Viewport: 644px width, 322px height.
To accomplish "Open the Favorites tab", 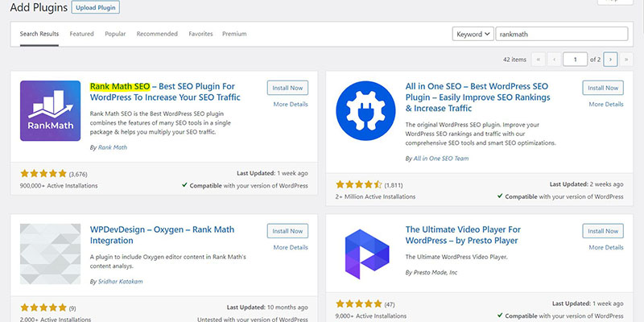I will pos(200,34).
